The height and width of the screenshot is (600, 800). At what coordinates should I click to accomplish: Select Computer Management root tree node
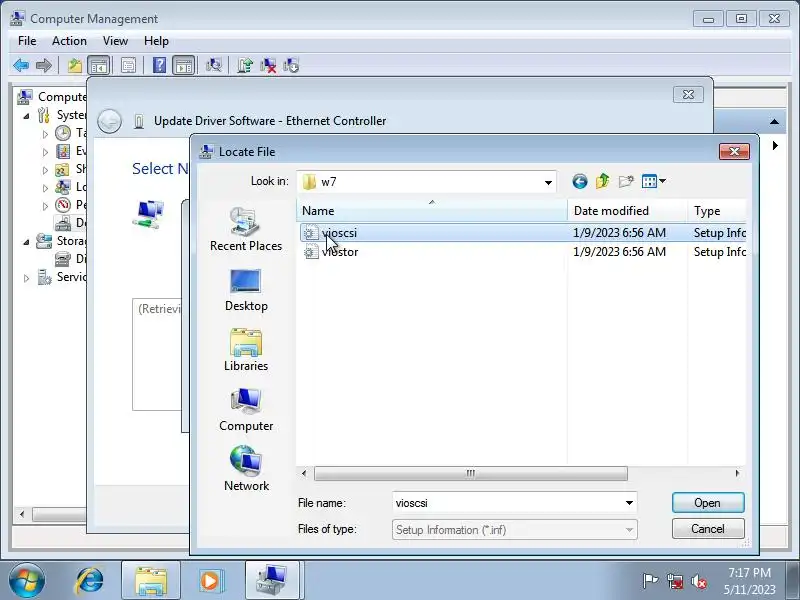point(52,96)
